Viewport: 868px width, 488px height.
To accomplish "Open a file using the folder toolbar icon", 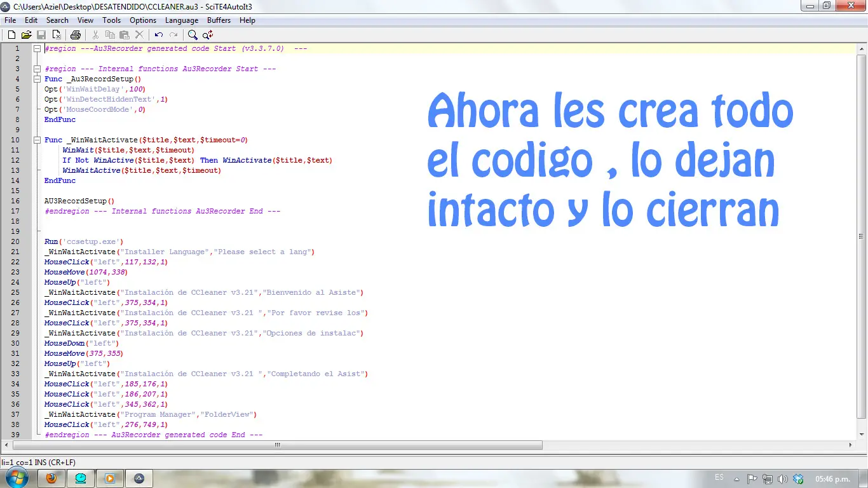I will tap(26, 35).
